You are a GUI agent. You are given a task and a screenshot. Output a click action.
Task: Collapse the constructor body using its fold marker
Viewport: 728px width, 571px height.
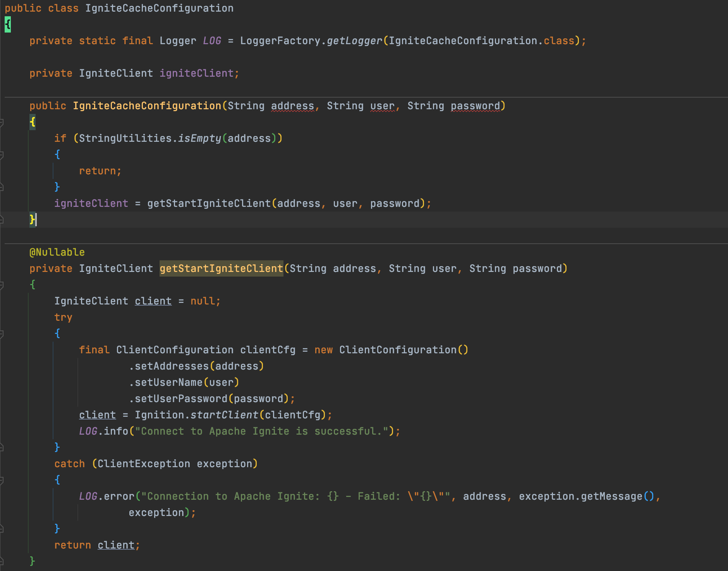pos(2,122)
